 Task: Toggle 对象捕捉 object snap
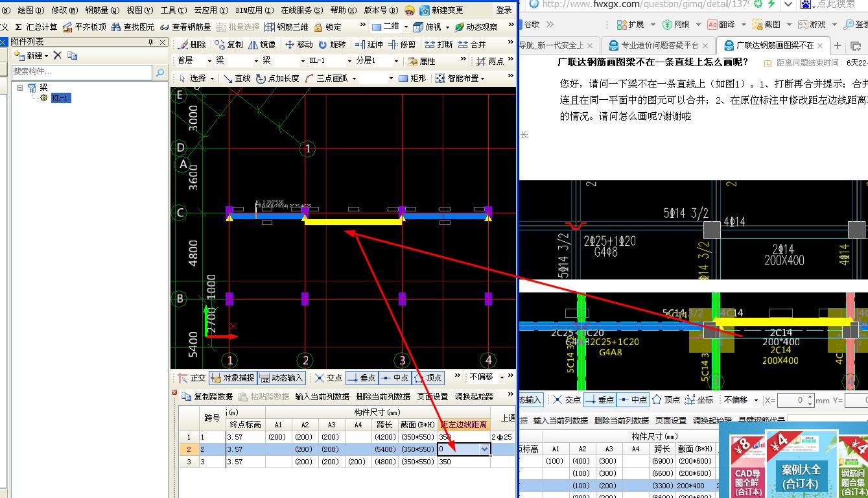tap(233, 377)
